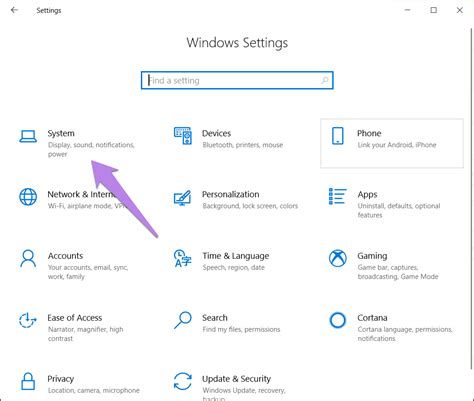The height and width of the screenshot is (401, 474).
Task: Open the Ease of Access icon
Action: click(x=27, y=320)
